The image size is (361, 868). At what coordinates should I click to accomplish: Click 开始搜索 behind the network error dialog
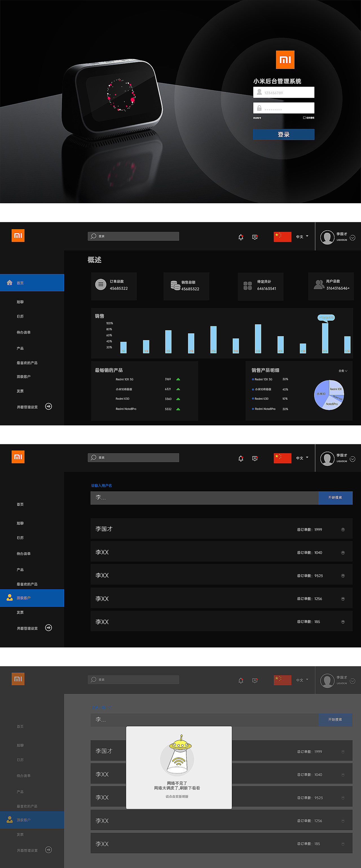point(335,720)
